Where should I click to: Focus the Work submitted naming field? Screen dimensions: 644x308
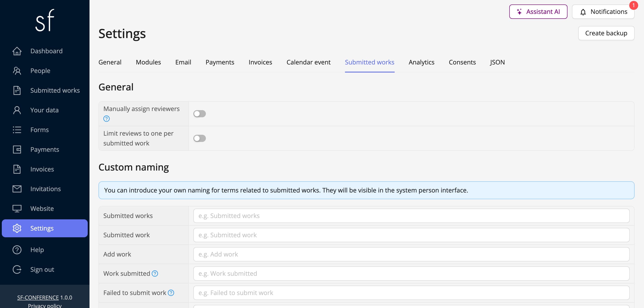point(411,274)
